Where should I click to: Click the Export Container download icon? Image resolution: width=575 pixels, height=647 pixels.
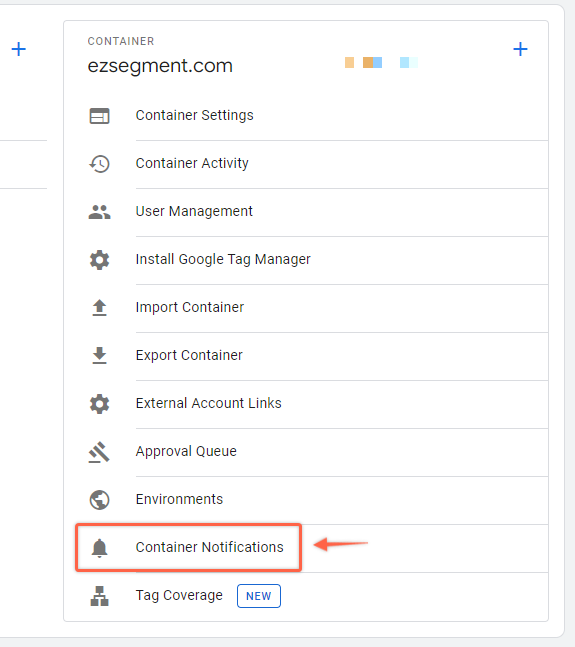tap(99, 356)
